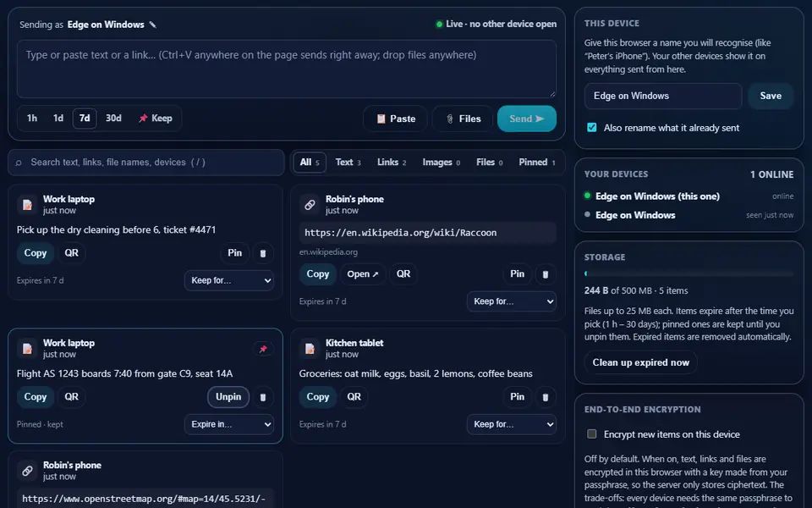The height and width of the screenshot is (508, 812).
Task: Delete the dry cleaning note with trash icon
Action: [263, 253]
